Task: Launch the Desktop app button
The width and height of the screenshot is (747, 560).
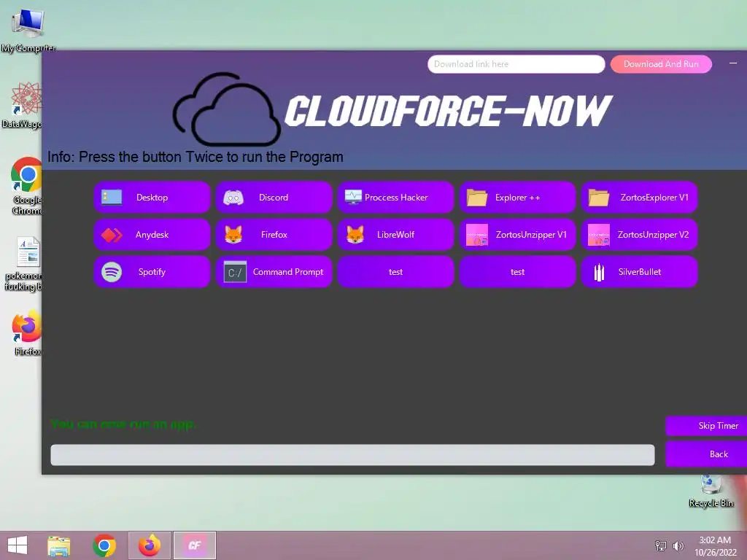Action: coord(152,197)
